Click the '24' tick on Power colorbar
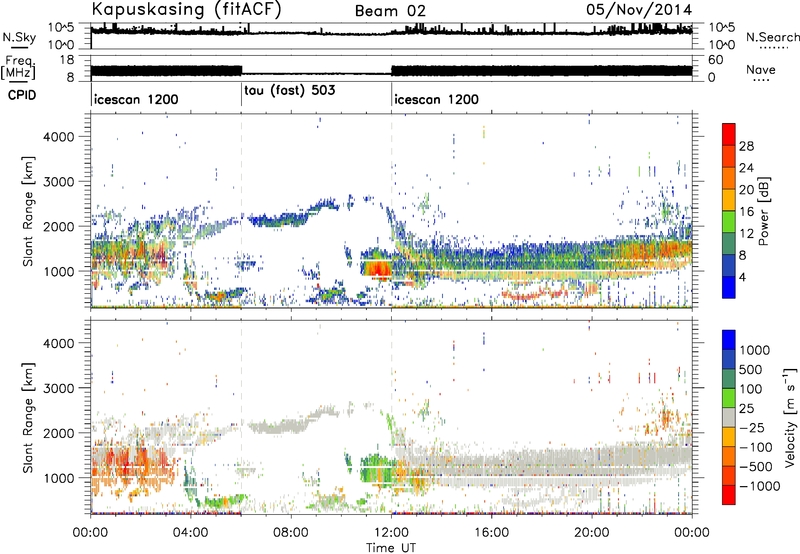The width and height of the screenshot is (800, 554). [746, 168]
